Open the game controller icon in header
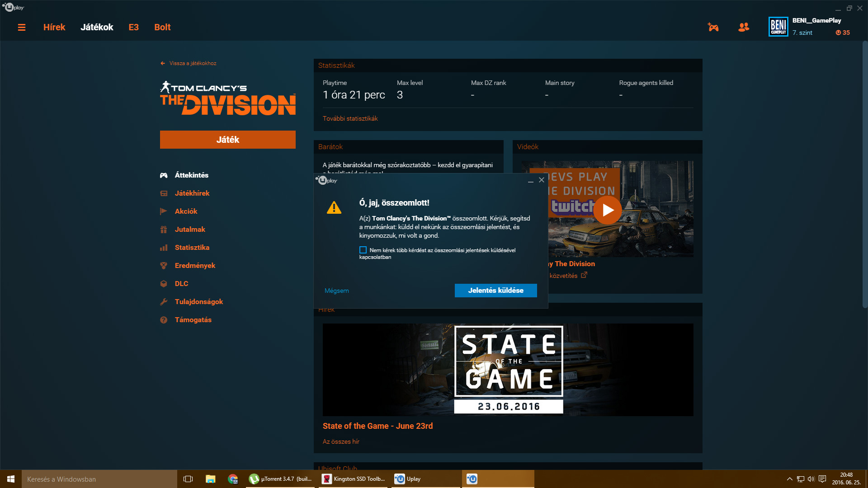This screenshot has width=868, height=488. (x=713, y=27)
